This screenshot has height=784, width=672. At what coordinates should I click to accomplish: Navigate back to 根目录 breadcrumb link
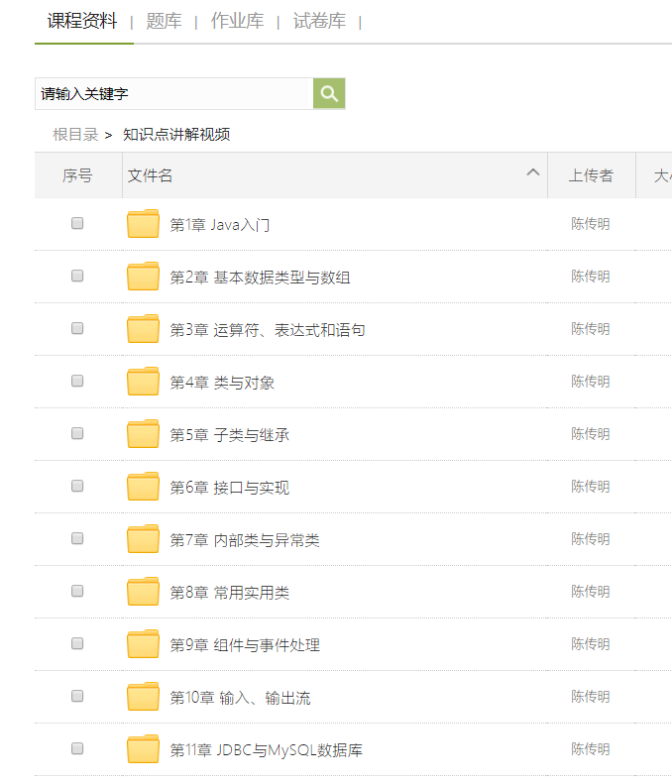click(75, 135)
